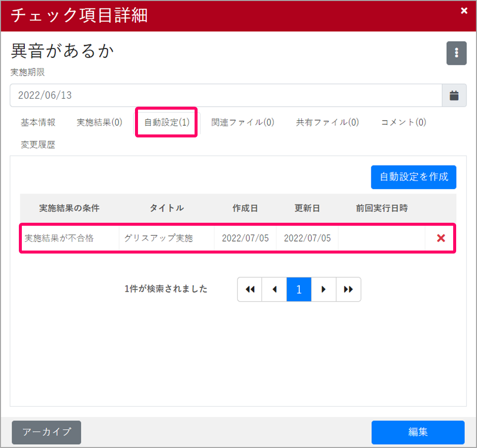Click the 自動設定を作成 button

point(413,177)
